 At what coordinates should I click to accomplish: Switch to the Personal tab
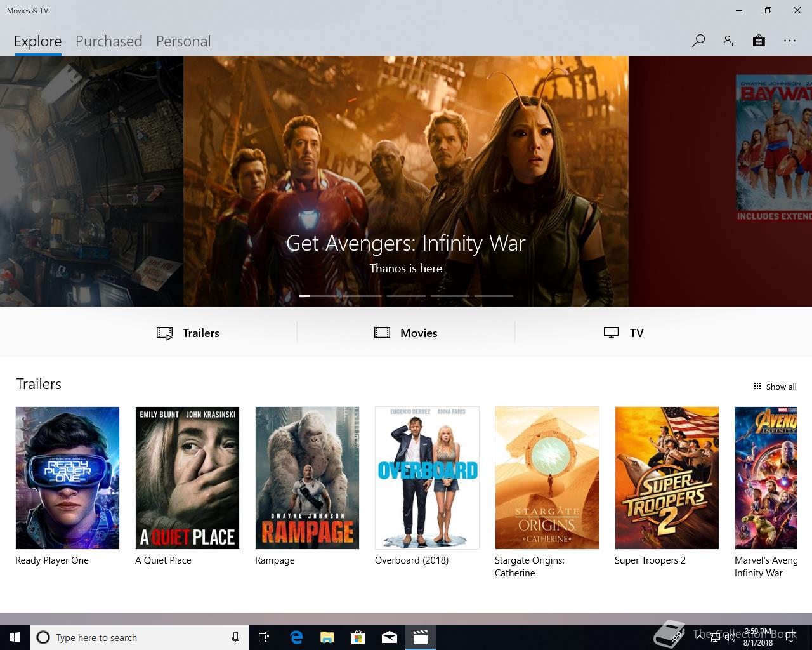coord(183,41)
